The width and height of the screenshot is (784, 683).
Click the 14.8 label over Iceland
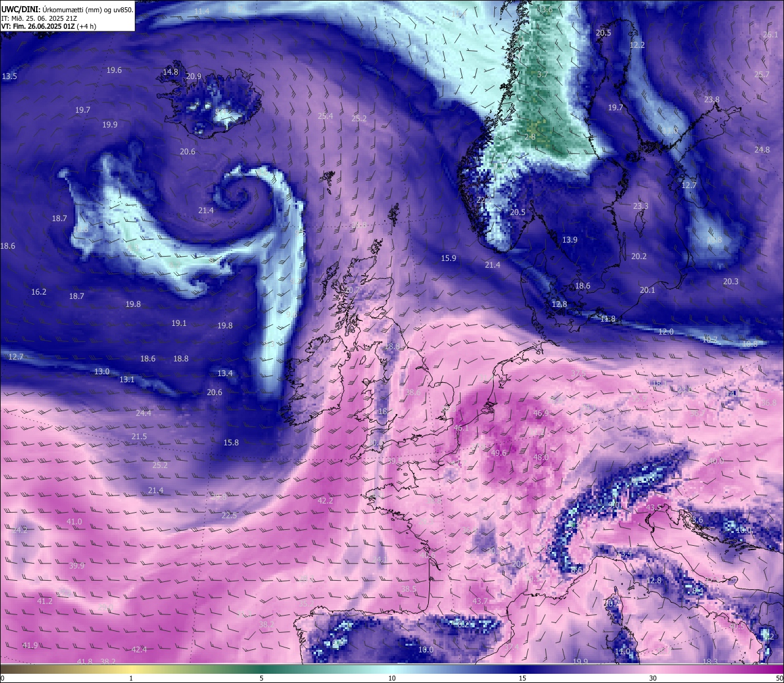pos(170,72)
